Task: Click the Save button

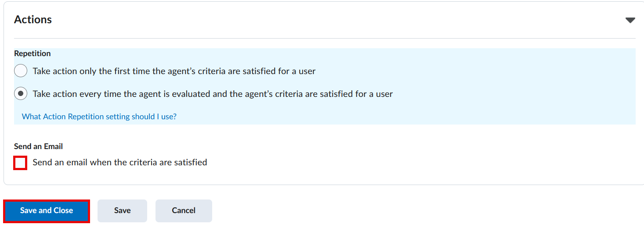Action: click(x=122, y=211)
